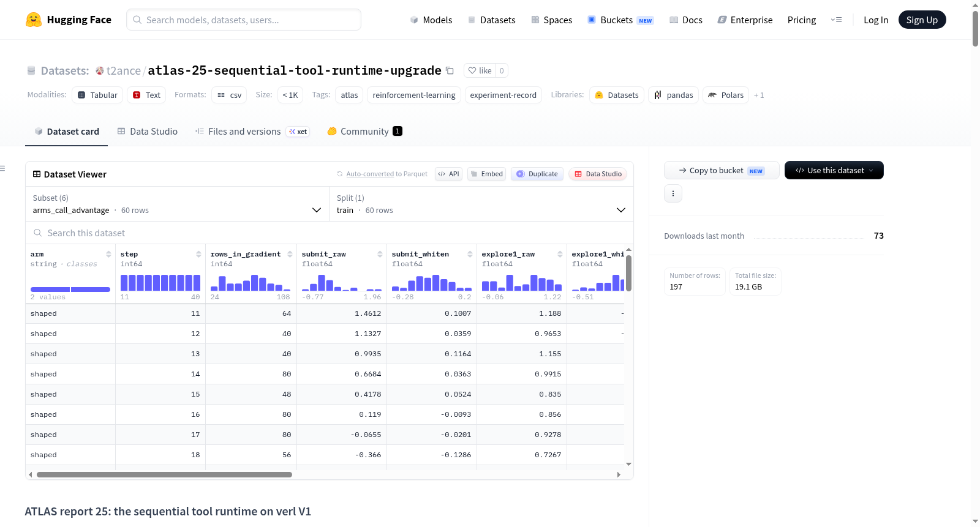
Task: Open Enterprise in navigation
Action: click(x=745, y=20)
